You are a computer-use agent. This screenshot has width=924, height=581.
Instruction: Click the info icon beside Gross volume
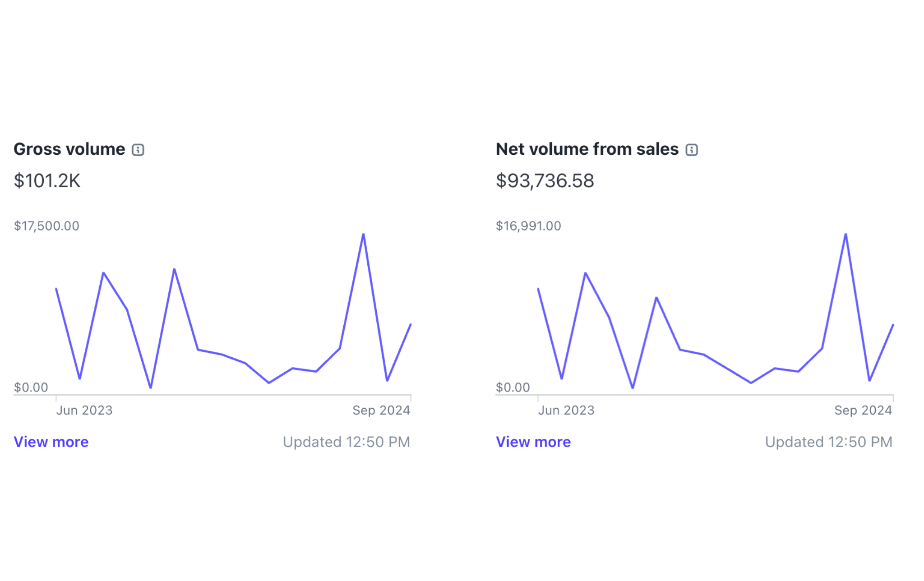(x=138, y=150)
